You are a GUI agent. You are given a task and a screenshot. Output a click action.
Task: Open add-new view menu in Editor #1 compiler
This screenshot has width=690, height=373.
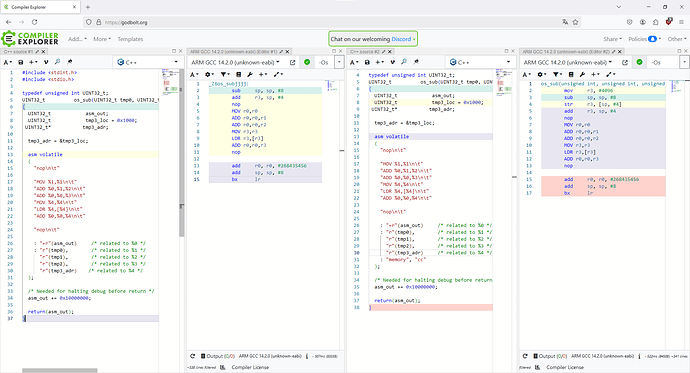[263, 74]
